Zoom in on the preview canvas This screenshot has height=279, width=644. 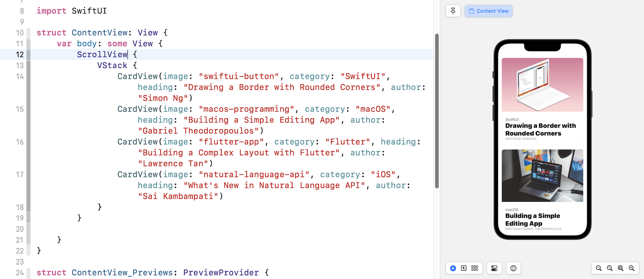632,268
